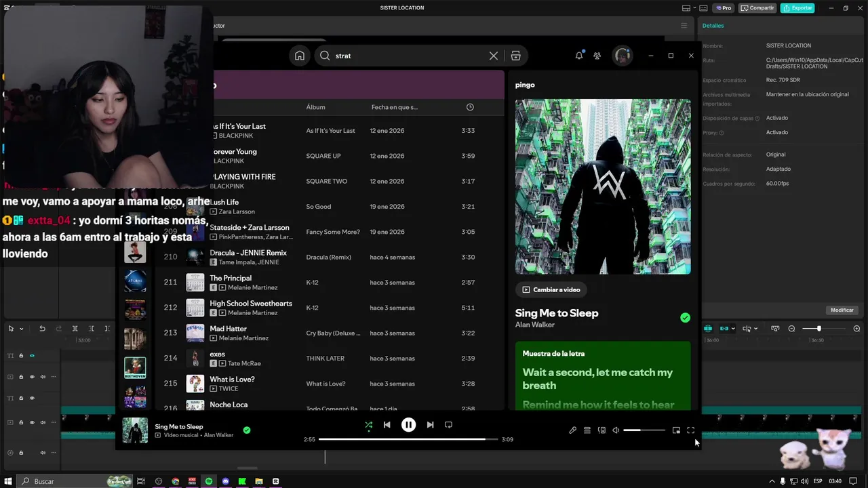Seek in the song progress bar
The width and height of the screenshot is (868, 488).
click(x=408, y=439)
